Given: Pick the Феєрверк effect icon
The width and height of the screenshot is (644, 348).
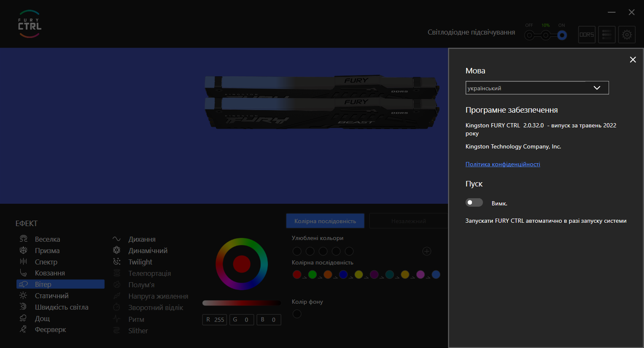Looking at the screenshot, I should [24, 329].
